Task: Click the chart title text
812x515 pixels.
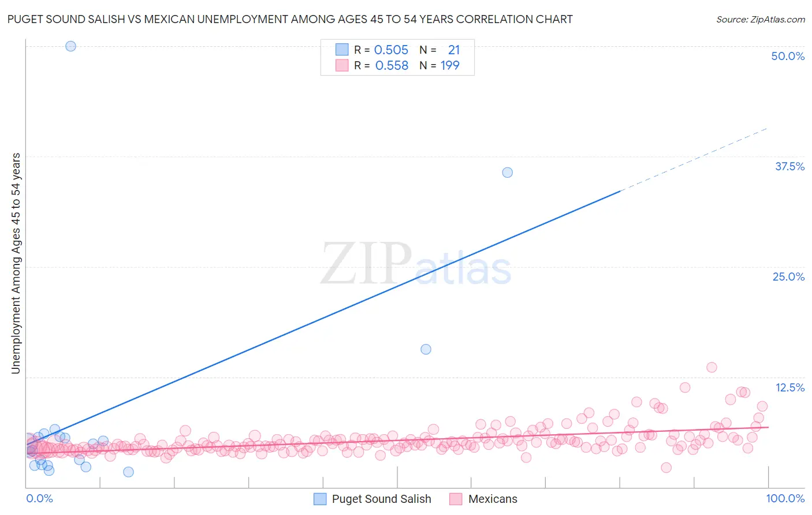Action: click(x=290, y=19)
